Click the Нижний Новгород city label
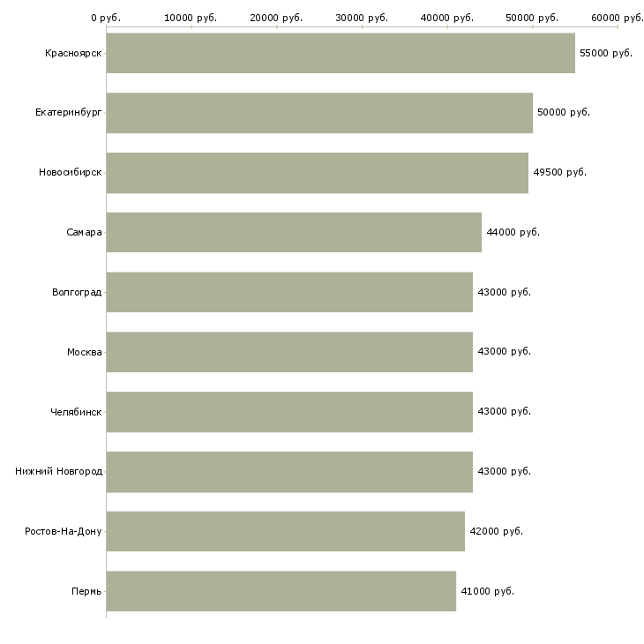Screen dimensions: 644x644 coord(58,472)
